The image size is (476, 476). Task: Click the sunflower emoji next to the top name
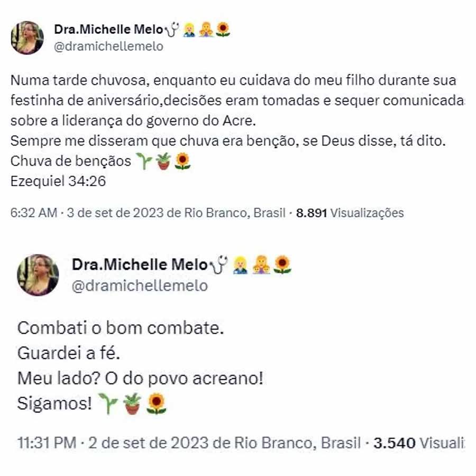223,30
